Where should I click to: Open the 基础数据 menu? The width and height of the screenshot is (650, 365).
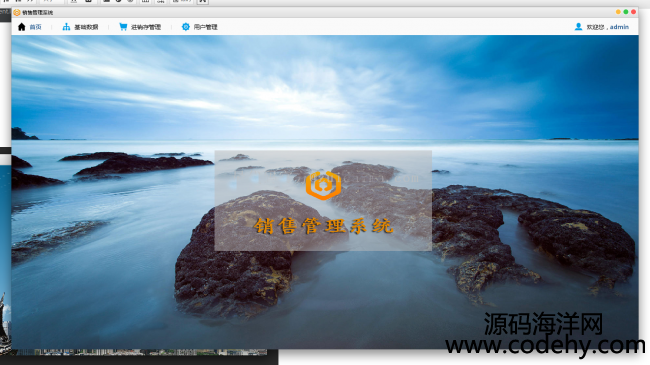tap(86, 27)
